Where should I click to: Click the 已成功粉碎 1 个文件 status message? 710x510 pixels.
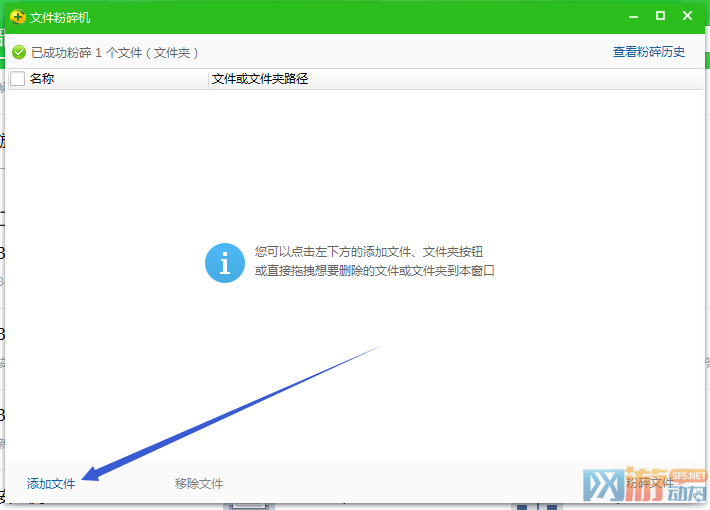[x=114, y=52]
